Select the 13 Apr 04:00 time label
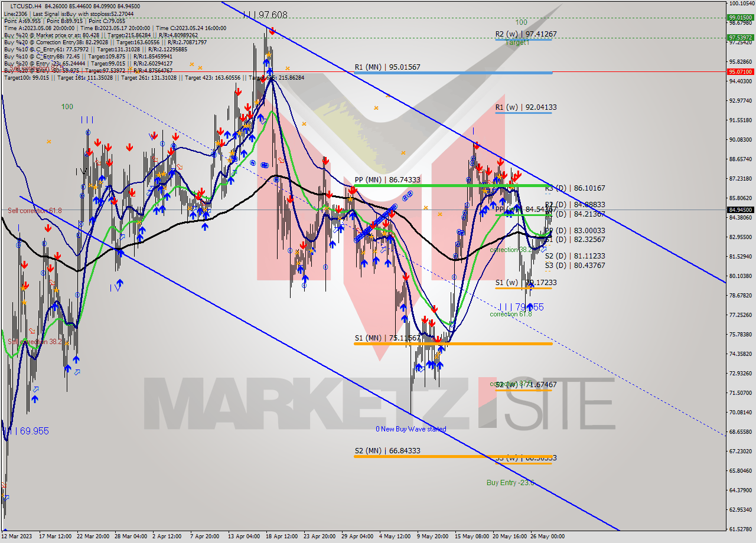This screenshot has height=543, width=756. click(x=243, y=537)
